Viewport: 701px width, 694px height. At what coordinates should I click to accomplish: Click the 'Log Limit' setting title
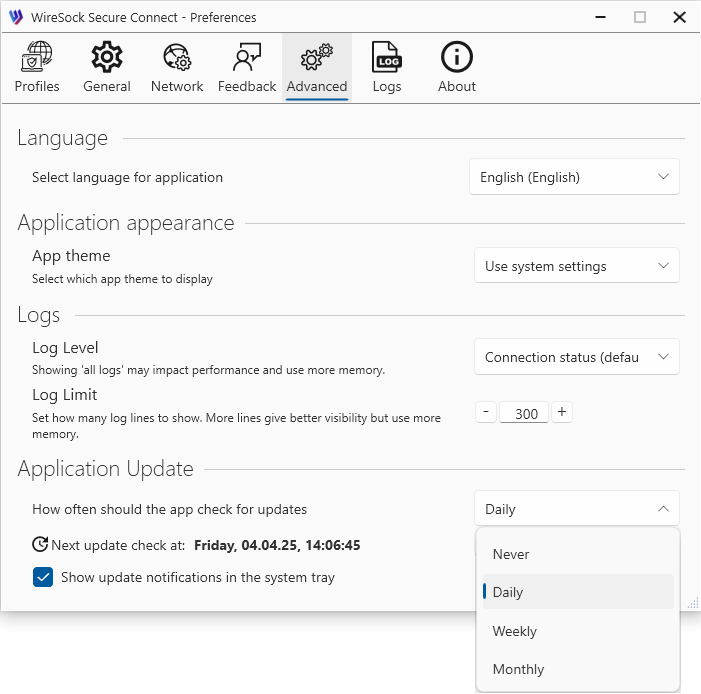tap(64, 394)
